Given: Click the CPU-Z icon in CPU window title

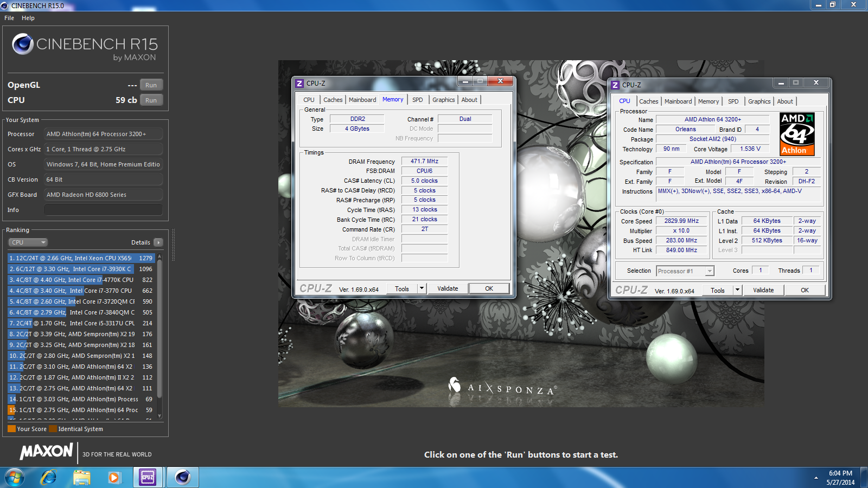Looking at the screenshot, I should (x=615, y=85).
